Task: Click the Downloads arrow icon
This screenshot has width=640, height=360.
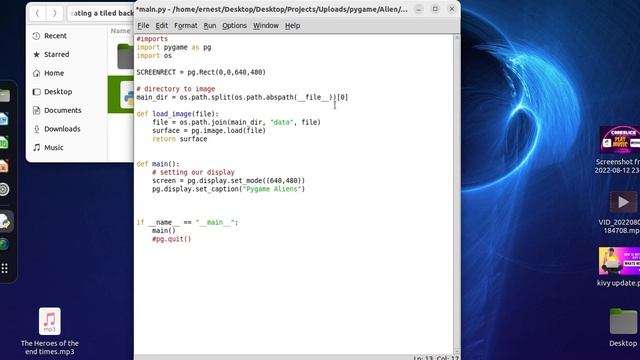Action: pyautogui.click(x=36, y=129)
